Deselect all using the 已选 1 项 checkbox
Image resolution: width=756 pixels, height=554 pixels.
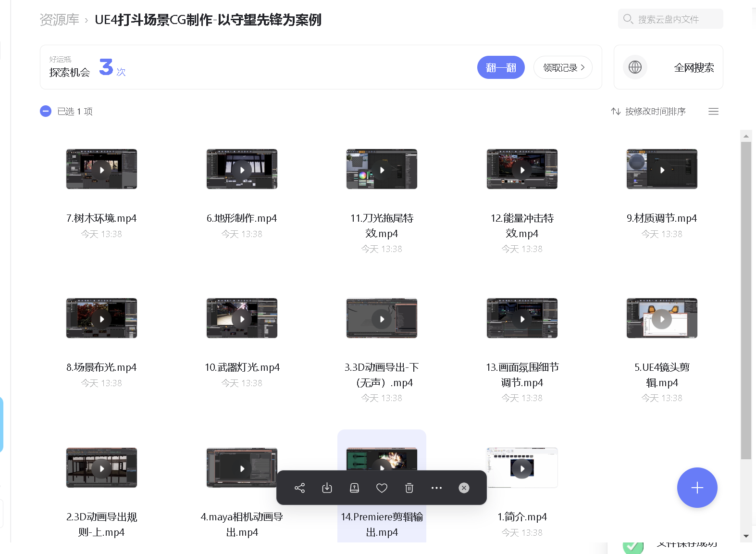pos(46,112)
